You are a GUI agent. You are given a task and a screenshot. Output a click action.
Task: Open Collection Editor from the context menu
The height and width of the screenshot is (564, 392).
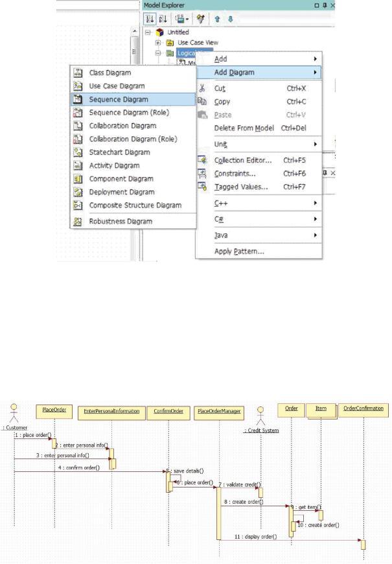click(x=259, y=160)
